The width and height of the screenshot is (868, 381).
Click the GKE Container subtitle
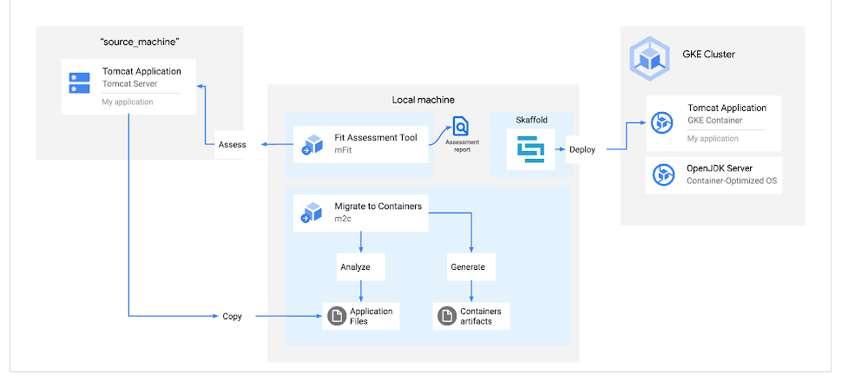[x=715, y=120]
